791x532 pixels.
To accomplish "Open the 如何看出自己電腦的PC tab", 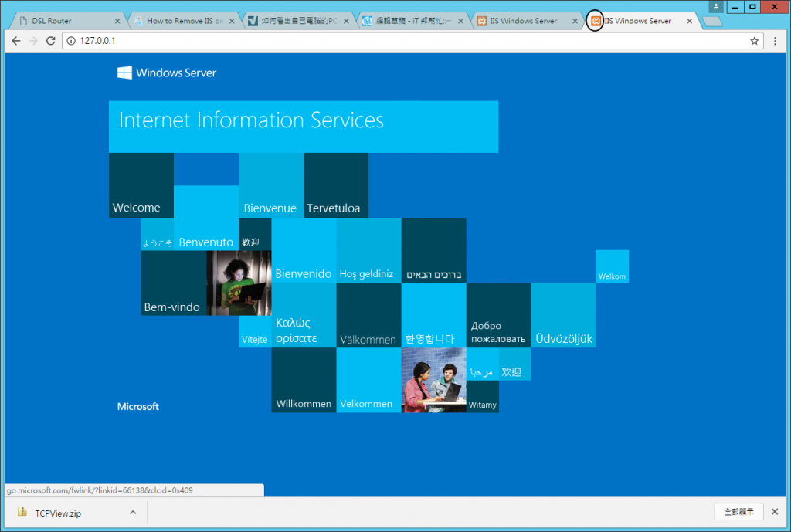I will (x=300, y=21).
